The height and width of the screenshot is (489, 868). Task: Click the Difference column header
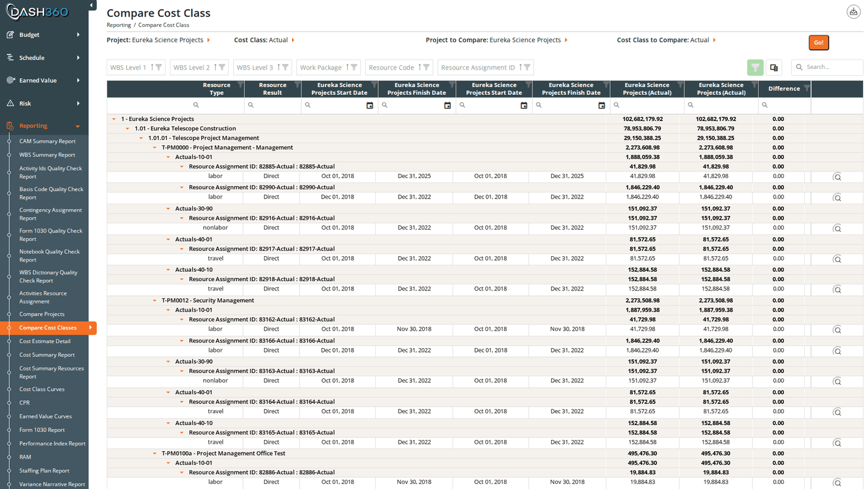pos(784,89)
